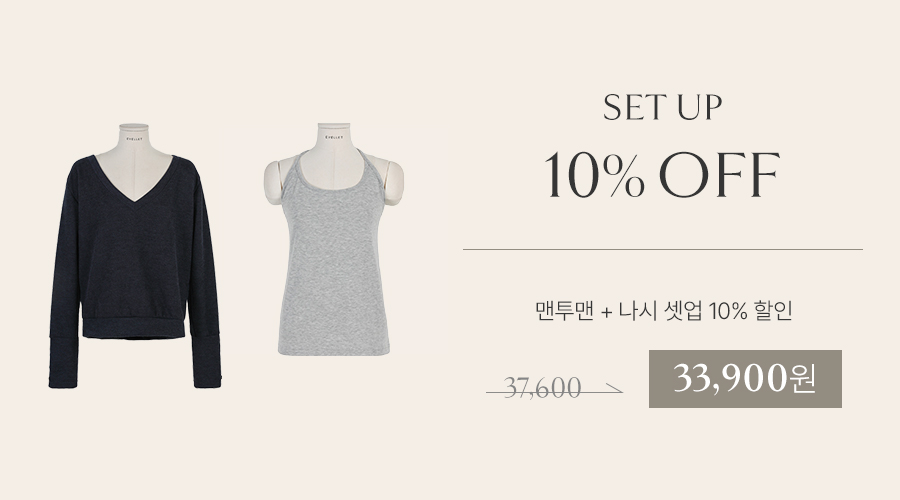Viewport: 900px width, 500px height.
Task: Click the 맨투맨 word in description
Action: pyautogui.click(x=563, y=311)
